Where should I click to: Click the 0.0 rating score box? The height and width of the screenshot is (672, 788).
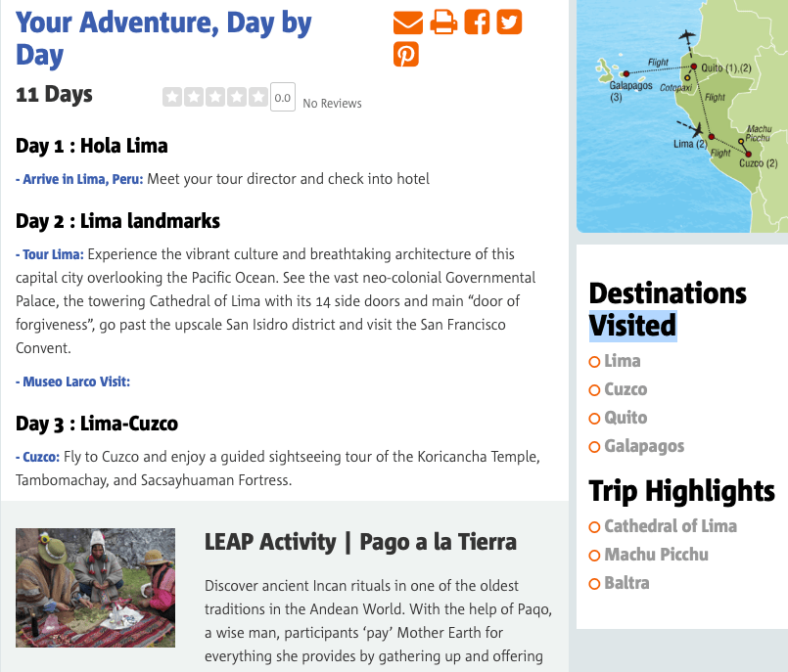coord(283,97)
